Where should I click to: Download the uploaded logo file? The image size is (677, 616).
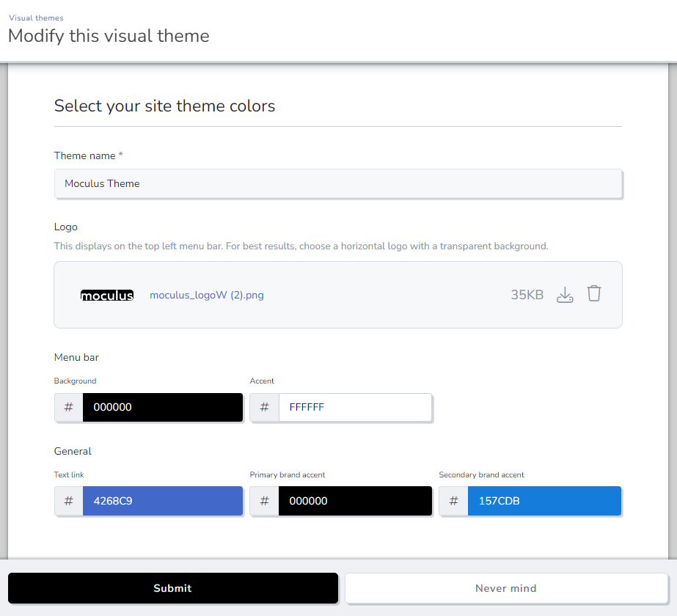click(x=565, y=295)
